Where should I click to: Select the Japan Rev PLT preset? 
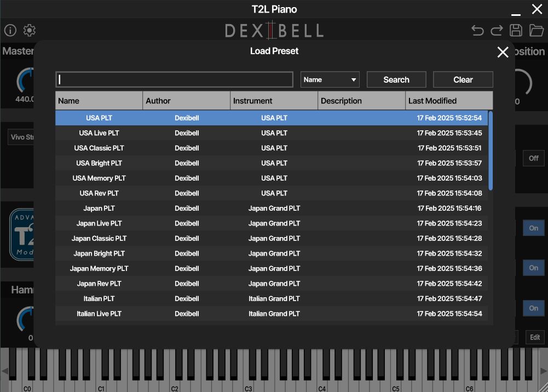coord(272,284)
